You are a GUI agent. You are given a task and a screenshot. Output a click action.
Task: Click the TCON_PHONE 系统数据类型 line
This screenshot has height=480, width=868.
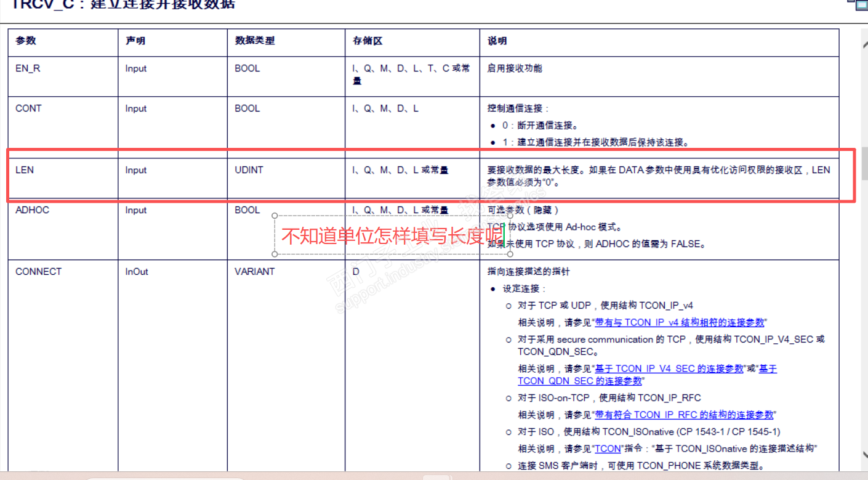click(x=641, y=466)
